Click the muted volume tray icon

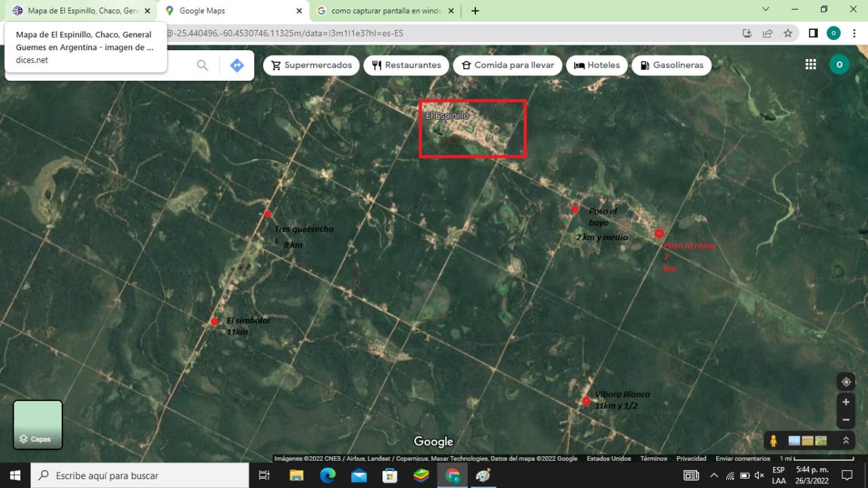click(759, 476)
